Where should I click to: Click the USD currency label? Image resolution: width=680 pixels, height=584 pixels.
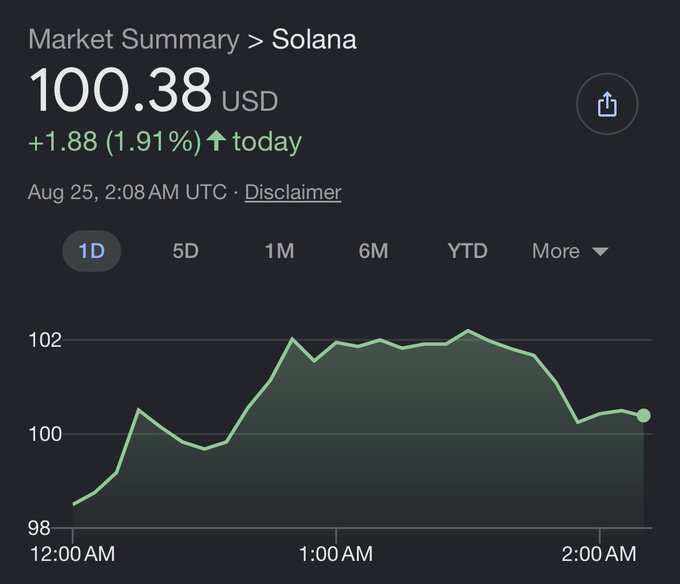(x=250, y=101)
